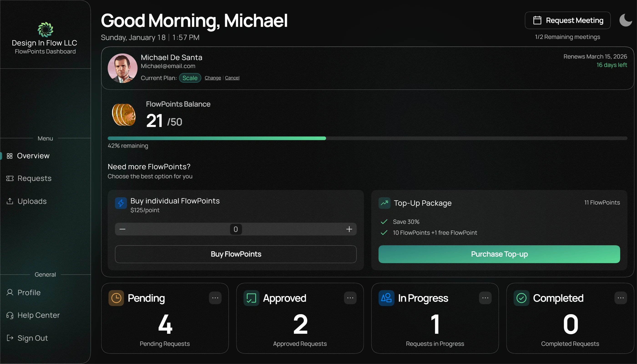Screen dimensions: 637x364
Task: Click the Approved chat-check icon
Action: pyautogui.click(x=251, y=298)
